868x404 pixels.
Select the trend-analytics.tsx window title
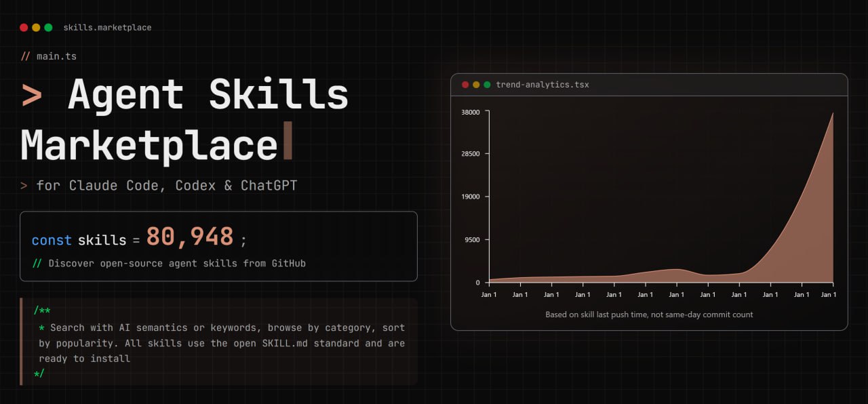pyautogui.click(x=542, y=85)
